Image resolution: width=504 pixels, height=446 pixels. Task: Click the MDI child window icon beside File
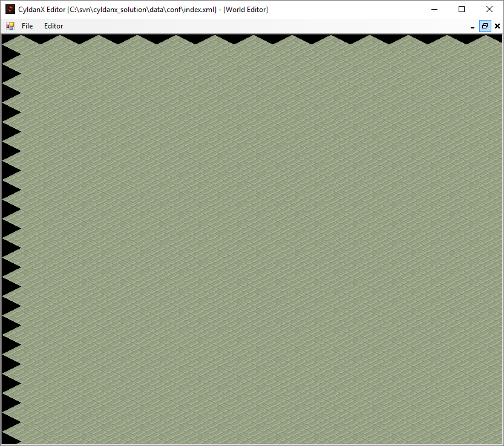[x=10, y=26]
